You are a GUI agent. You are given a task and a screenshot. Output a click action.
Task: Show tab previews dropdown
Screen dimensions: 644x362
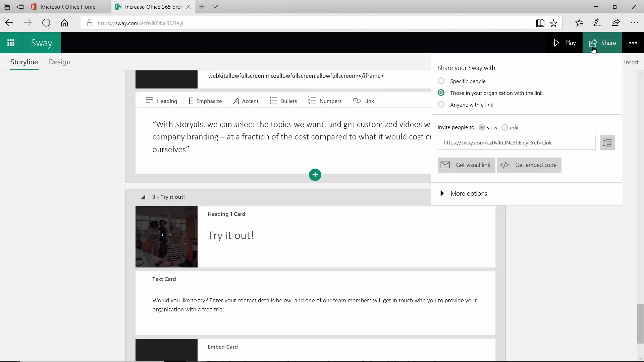pos(215,7)
